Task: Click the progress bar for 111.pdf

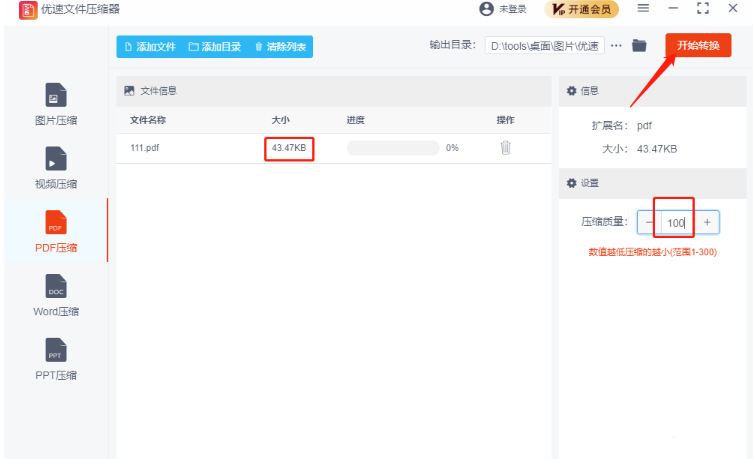Action: click(x=393, y=148)
